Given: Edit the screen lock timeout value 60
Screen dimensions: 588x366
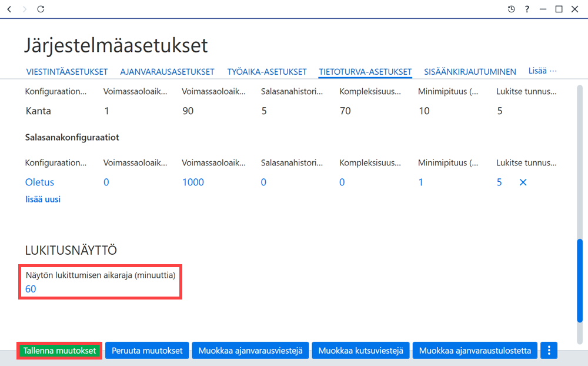Looking at the screenshot, I should point(31,289).
